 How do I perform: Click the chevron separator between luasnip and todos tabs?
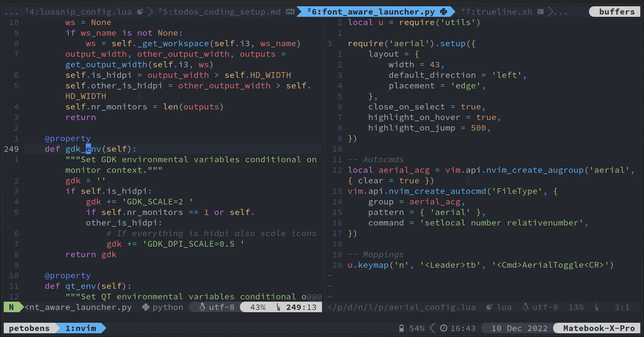[x=150, y=12]
